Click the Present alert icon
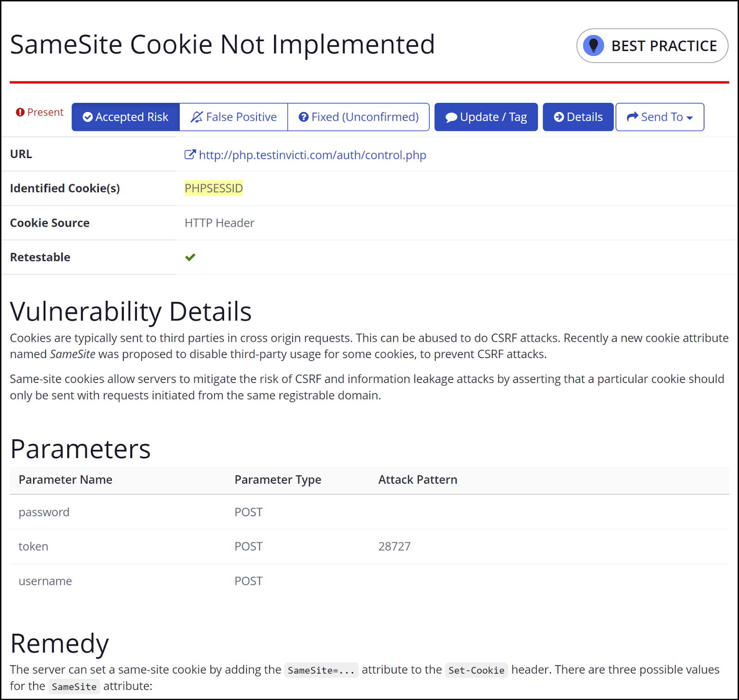Viewport: 739px width, 700px height. [19, 112]
